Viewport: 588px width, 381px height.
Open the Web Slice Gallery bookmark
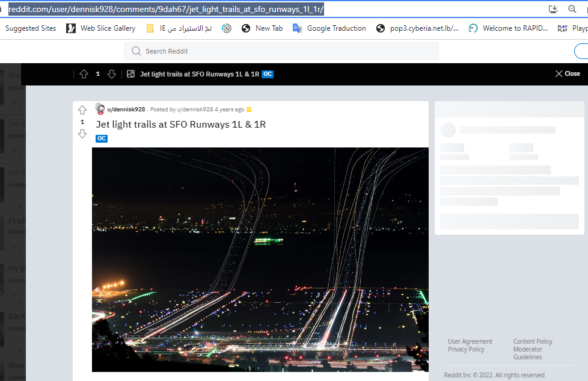click(101, 28)
